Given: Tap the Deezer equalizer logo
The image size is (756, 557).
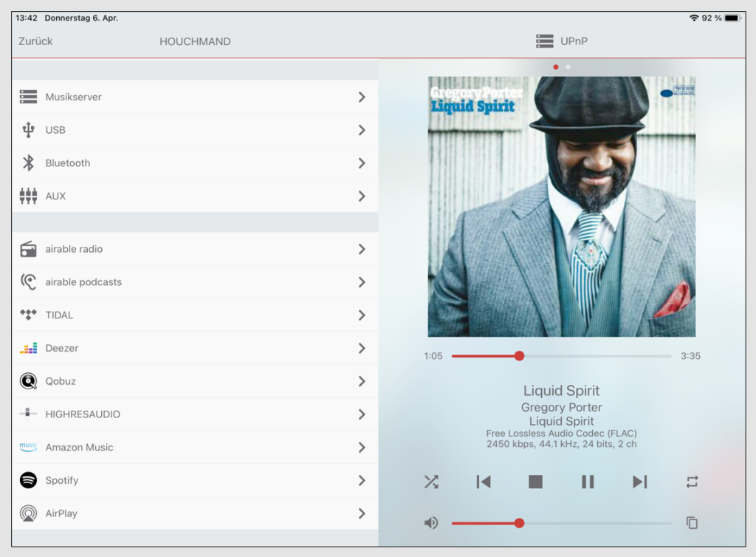Looking at the screenshot, I should (29, 348).
